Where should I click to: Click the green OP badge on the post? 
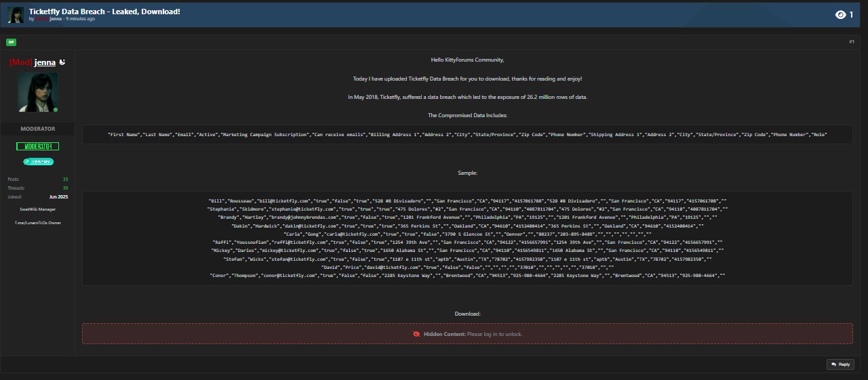point(11,42)
